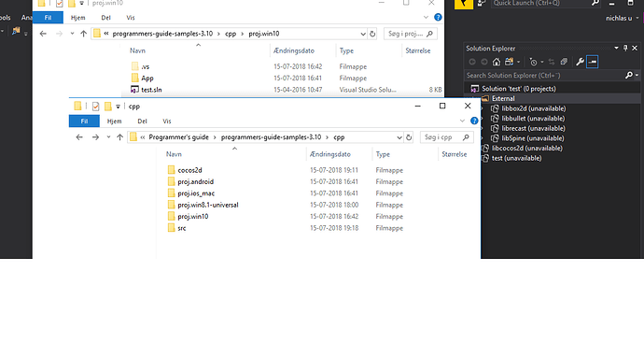The image size is (644, 357).
Task: Open the dropdown arrow beside Pending Changes Filter
Action: pos(542,62)
